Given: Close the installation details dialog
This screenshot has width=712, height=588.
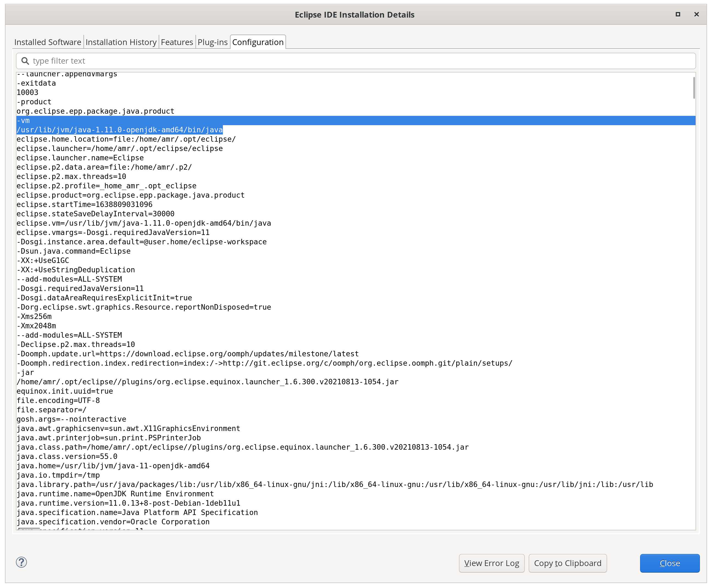Looking at the screenshot, I should click(670, 563).
